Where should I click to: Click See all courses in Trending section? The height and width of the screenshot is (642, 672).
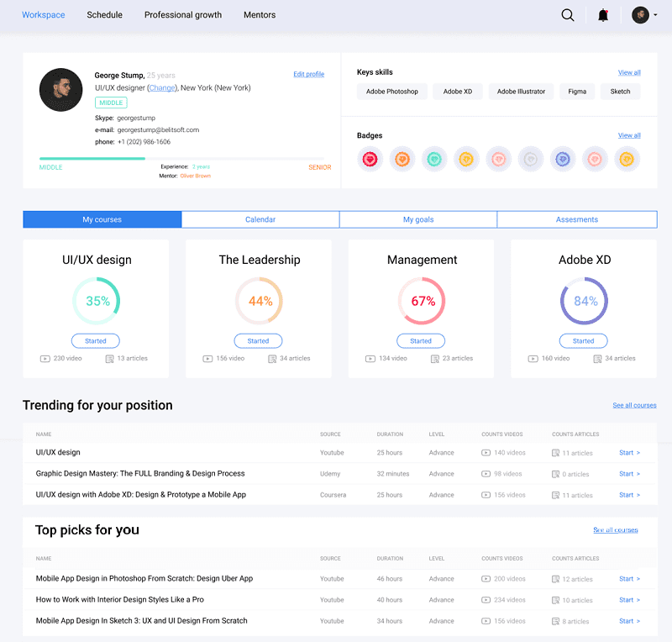click(x=634, y=405)
